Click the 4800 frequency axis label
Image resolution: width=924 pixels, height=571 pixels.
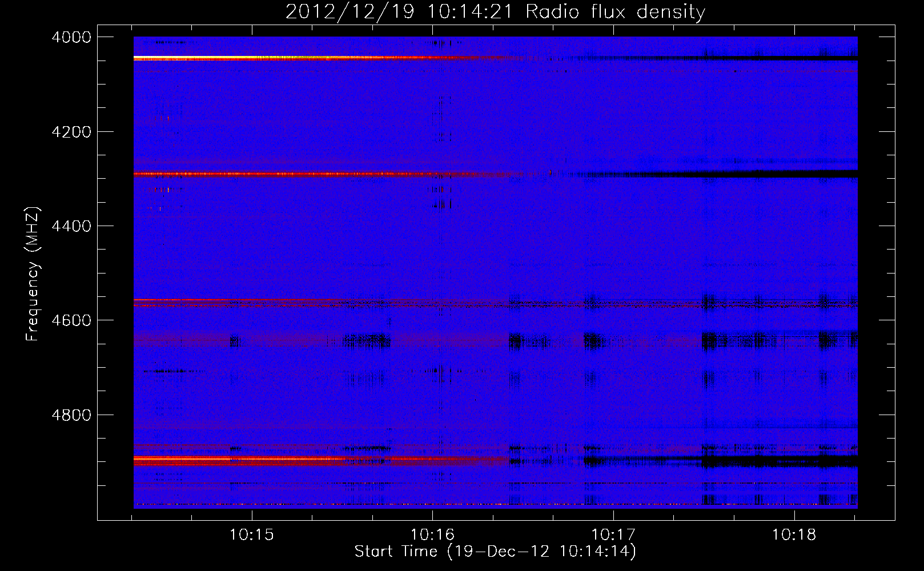point(71,415)
